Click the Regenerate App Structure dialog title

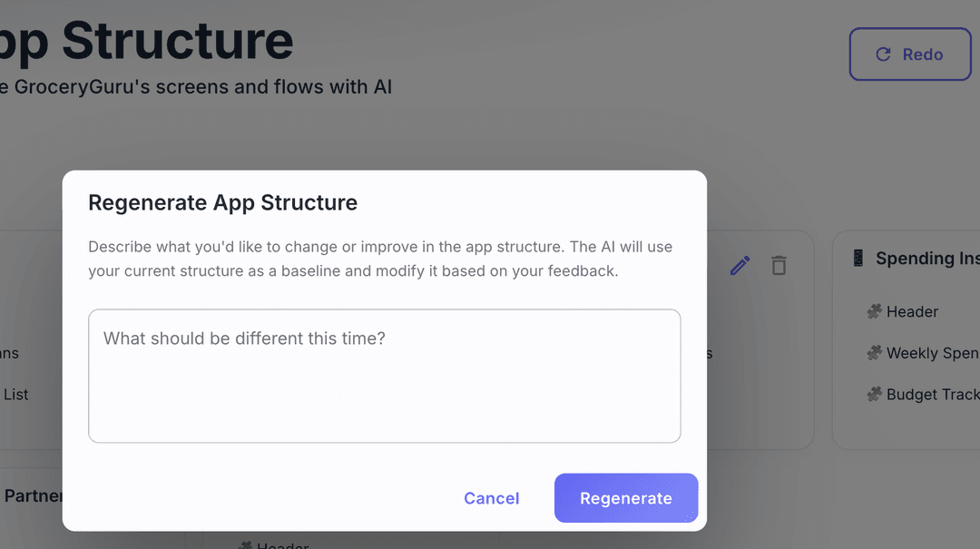(222, 202)
